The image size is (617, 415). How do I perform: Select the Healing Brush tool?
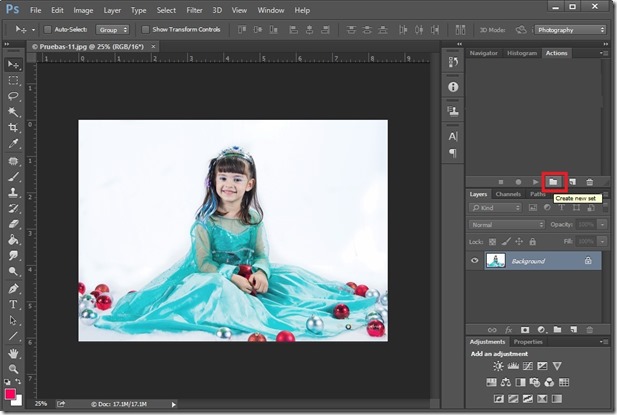pyautogui.click(x=13, y=161)
